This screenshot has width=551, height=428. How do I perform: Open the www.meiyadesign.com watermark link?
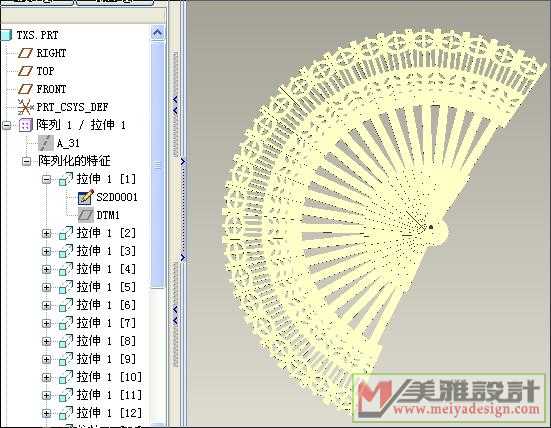(466, 409)
